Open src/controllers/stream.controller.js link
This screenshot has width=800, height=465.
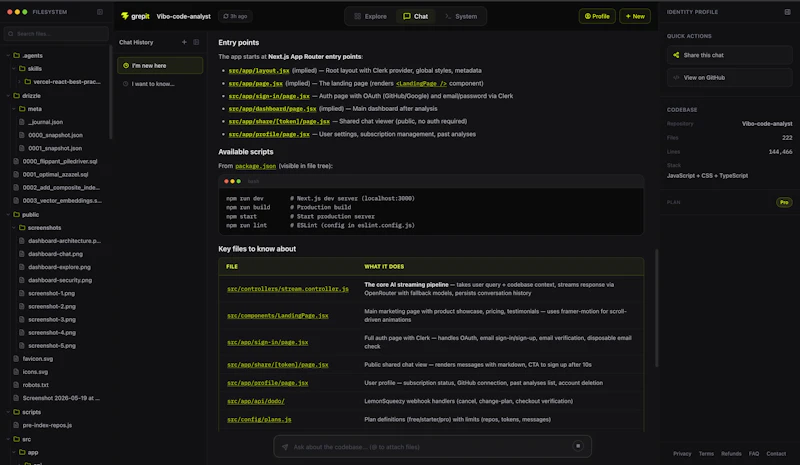pos(288,289)
